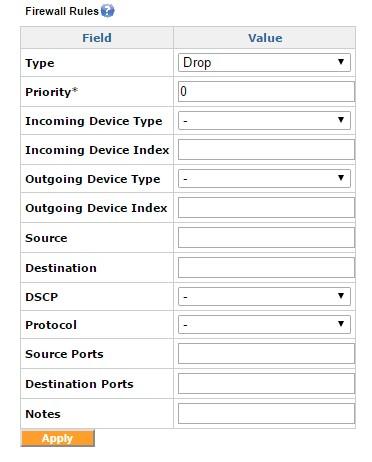Select the Destination Ports input box
Screen dimensions: 372x462
point(266,384)
